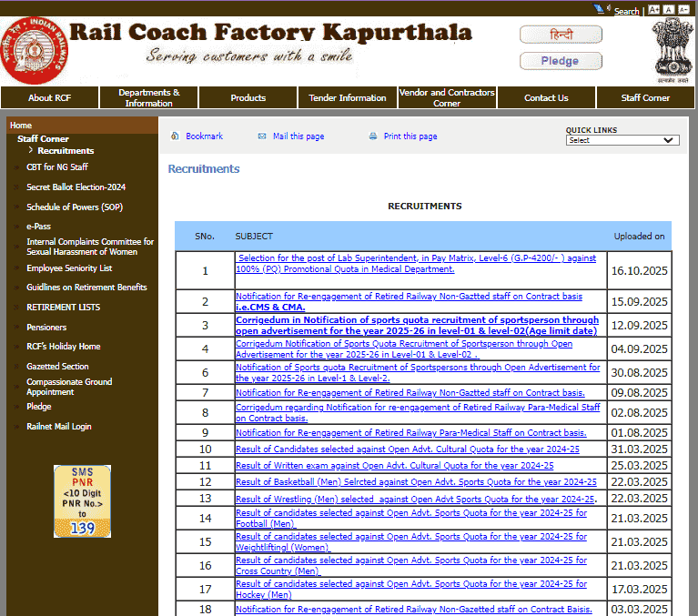
Task: Open Football (Men) result link
Action: pos(410,518)
